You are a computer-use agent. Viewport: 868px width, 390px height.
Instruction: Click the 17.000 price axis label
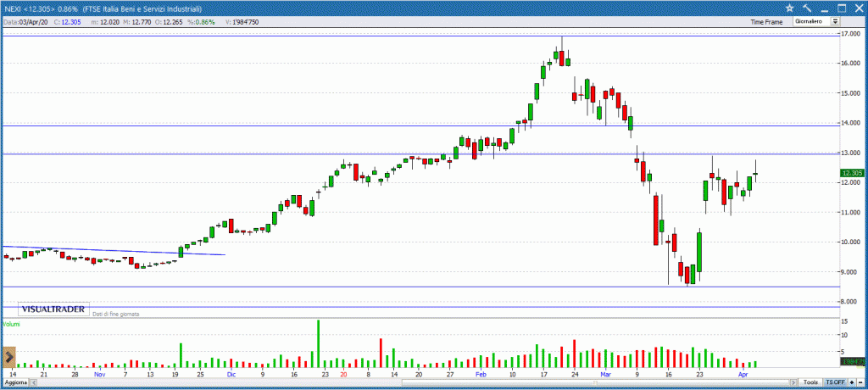coord(850,33)
